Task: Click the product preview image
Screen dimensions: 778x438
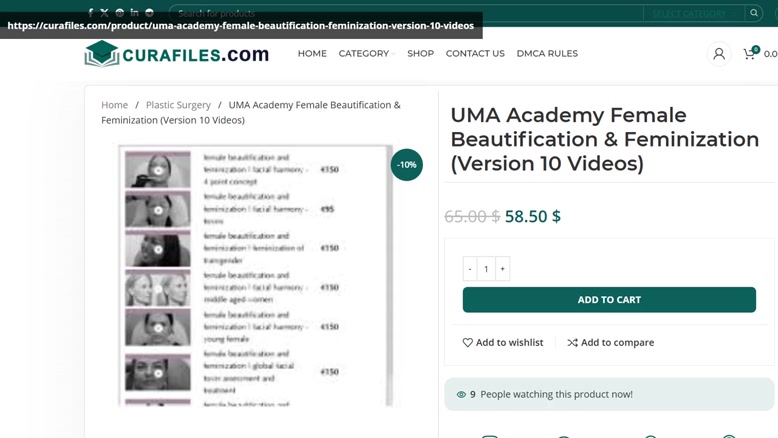Action: click(x=255, y=275)
